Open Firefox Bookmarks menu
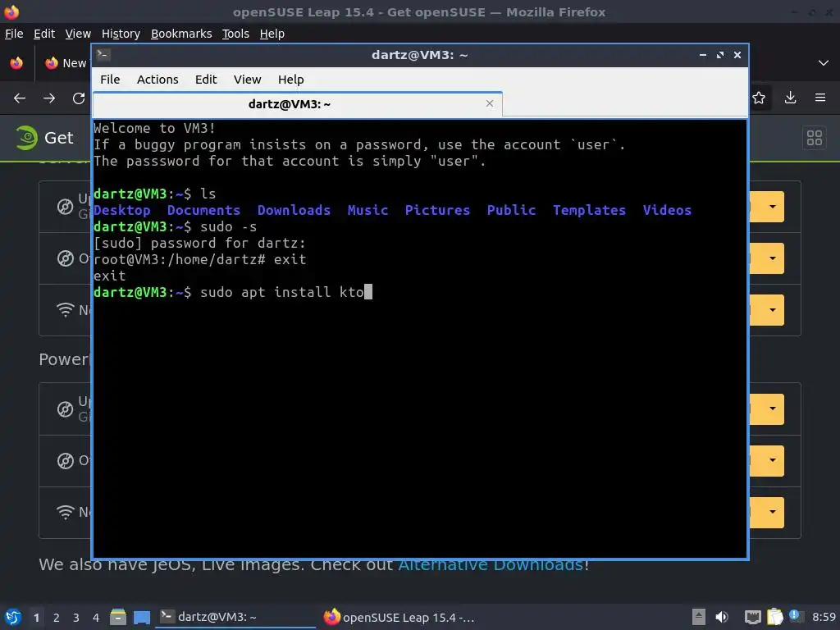The height and width of the screenshot is (630, 840). pos(181,34)
